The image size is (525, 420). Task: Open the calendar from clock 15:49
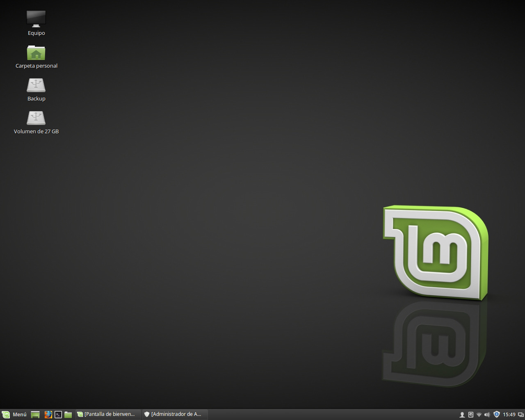tap(509, 414)
